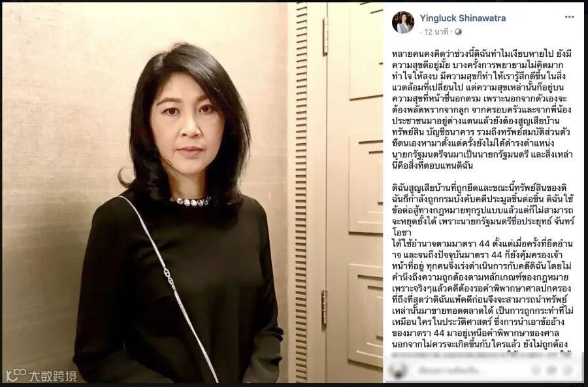Click the watermark logo in photo corner
The width and height of the screenshot is (588, 387).
16,375
